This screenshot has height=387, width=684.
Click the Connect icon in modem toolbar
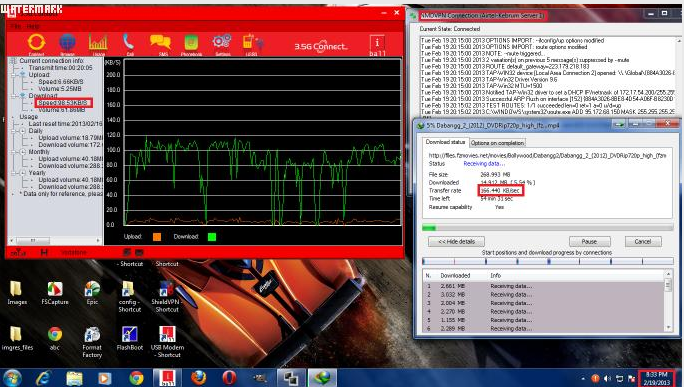coord(36,43)
